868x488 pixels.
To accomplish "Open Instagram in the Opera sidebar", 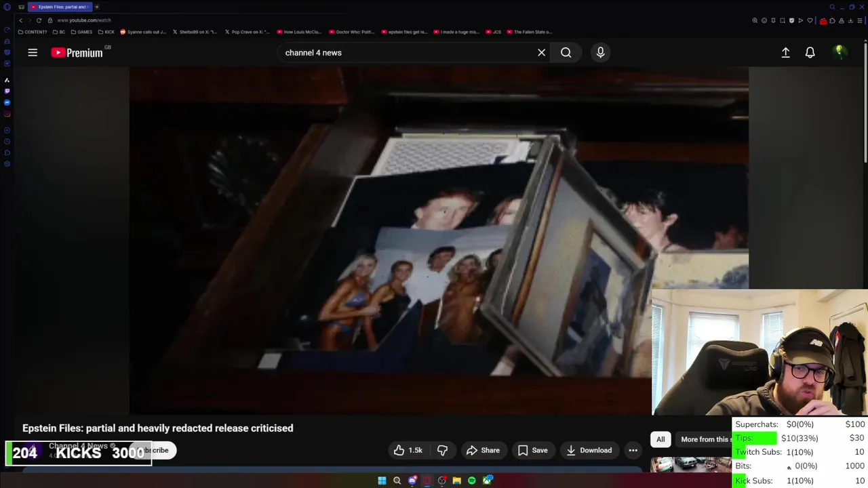I will pos(7,114).
